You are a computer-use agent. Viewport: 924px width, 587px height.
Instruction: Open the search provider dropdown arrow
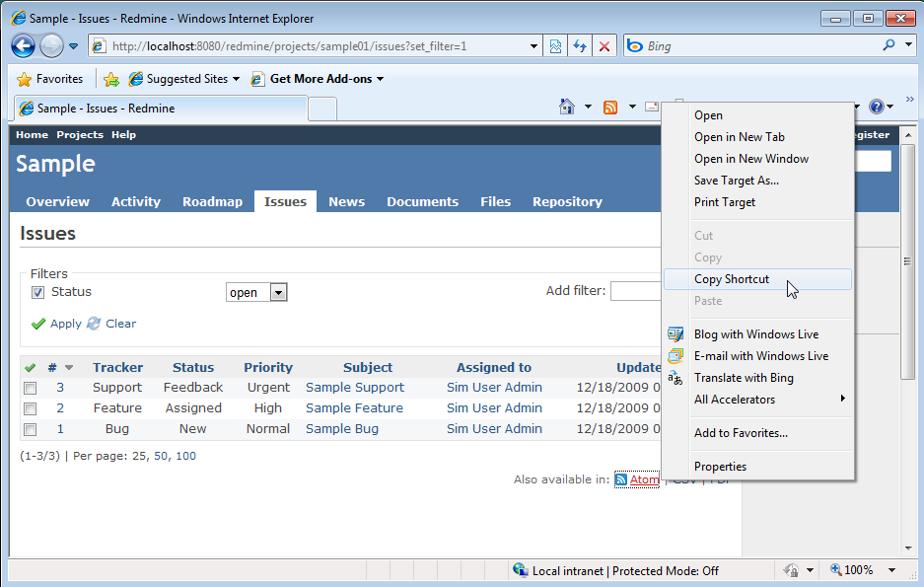coord(908,44)
